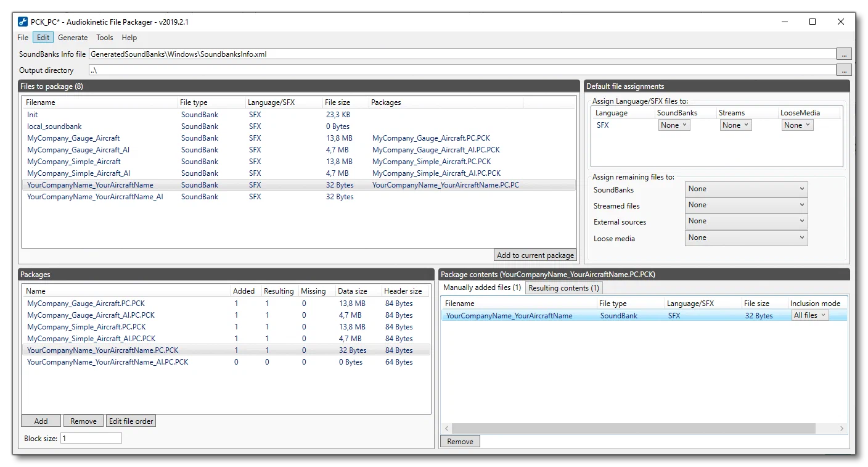Select MyCompany_Simple_Aircraft_AI.PC.PCK package

point(226,339)
